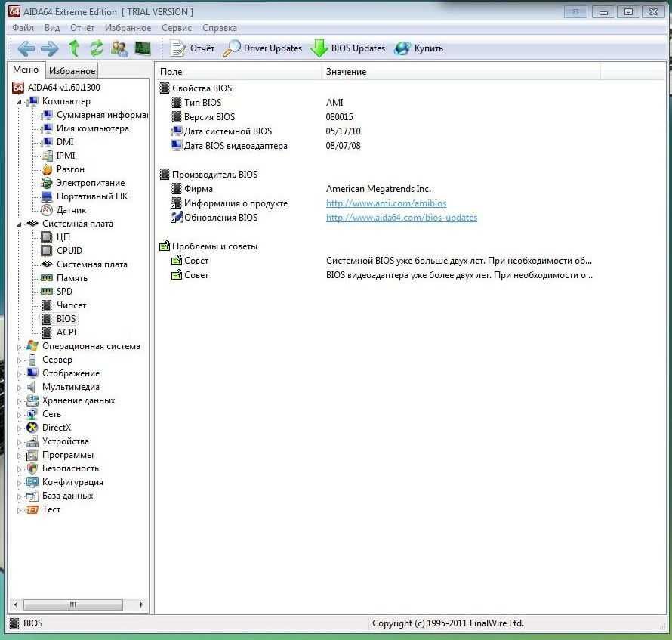Screen dimensions: 672x640
Task: Click the users manager toolbar icon
Action: 119,48
